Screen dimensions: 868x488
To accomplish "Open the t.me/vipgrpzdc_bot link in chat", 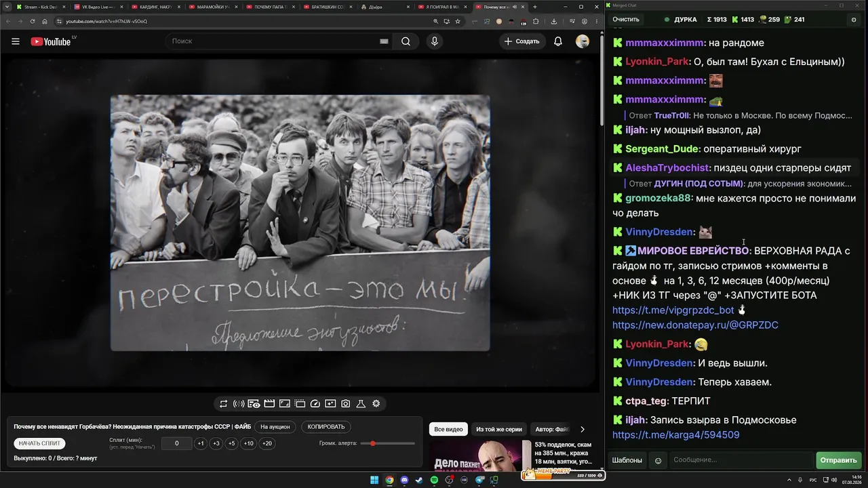I will pos(673,310).
